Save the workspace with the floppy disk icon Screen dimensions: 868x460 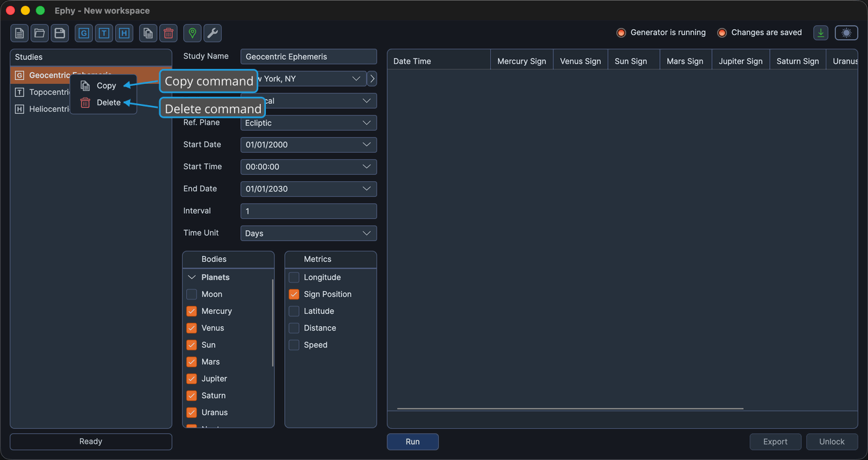(60, 33)
